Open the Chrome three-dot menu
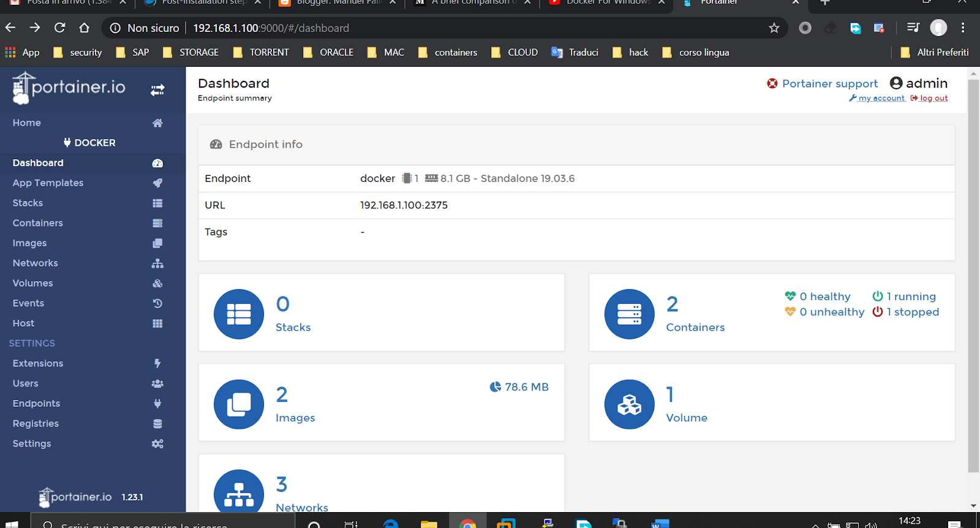The height and width of the screenshot is (528, 980). tap(963, 28)
